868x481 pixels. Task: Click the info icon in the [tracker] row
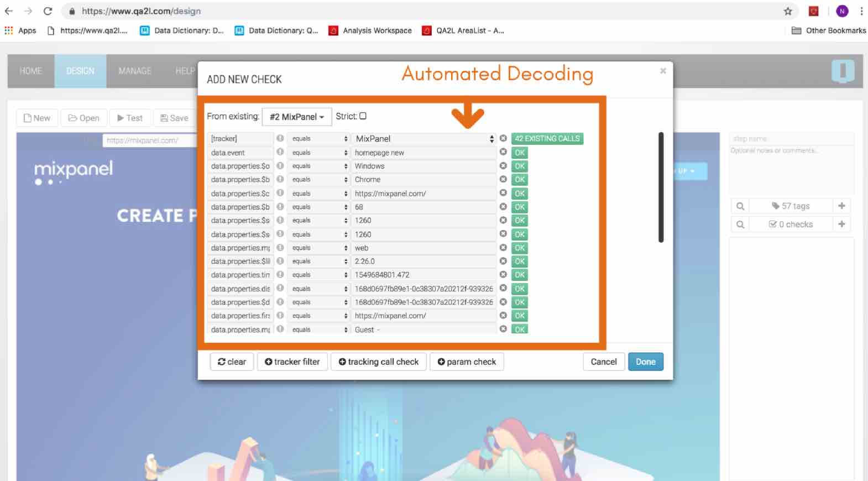(x=280, y=138)
